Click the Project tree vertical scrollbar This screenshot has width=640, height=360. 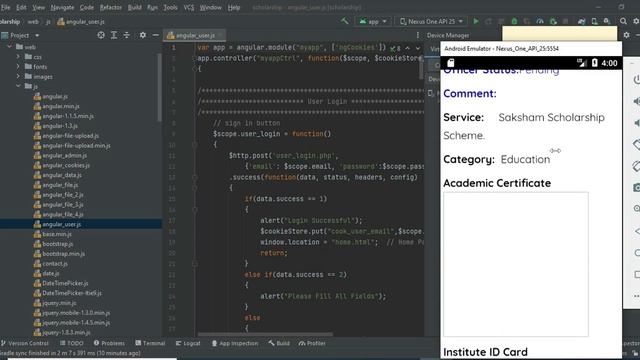tap(159, 88)
